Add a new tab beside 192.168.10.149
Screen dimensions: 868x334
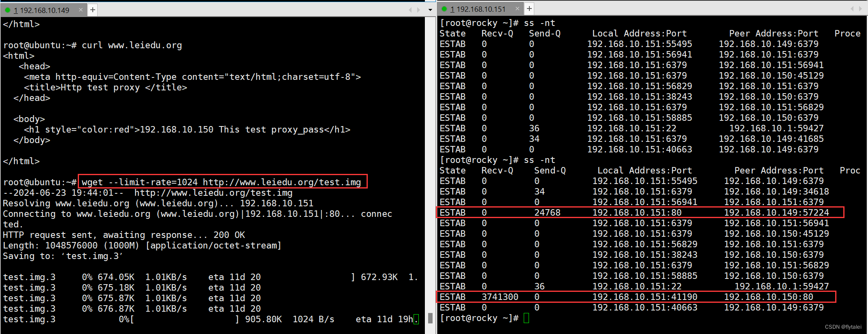click(93, 10)
